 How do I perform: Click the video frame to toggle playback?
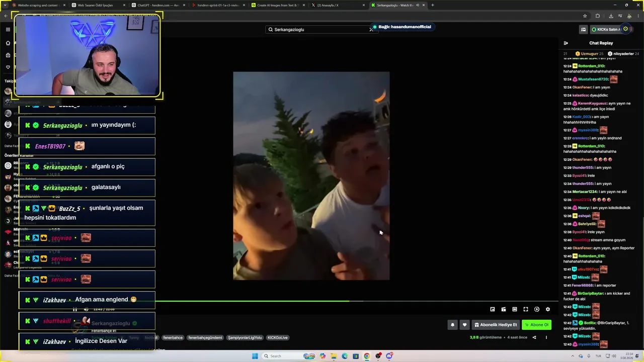click(311, 175)
